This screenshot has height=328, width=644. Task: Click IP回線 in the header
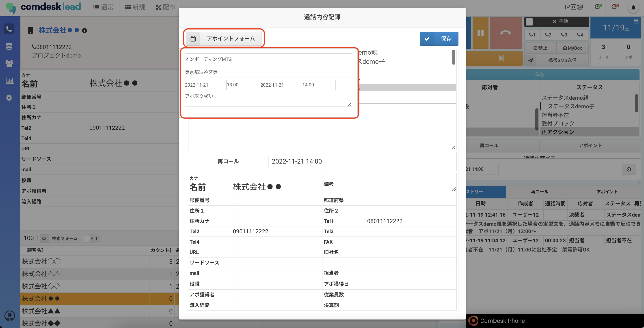click(x=573, y=7)
